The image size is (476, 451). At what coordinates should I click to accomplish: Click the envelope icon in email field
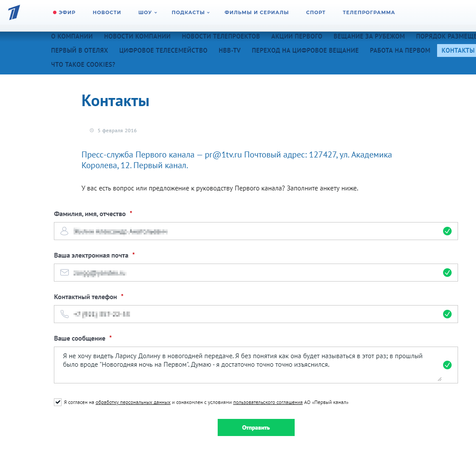click(x=64, y=273)
